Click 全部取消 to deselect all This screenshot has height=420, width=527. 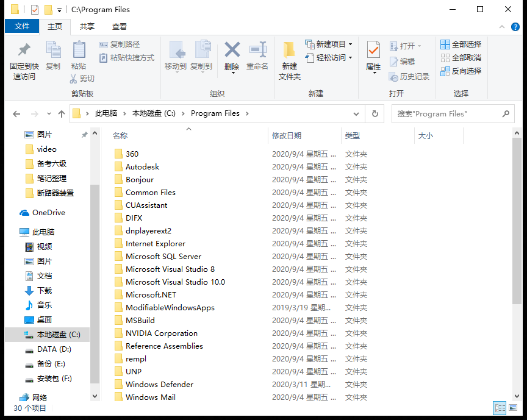[x=461, y=58]
